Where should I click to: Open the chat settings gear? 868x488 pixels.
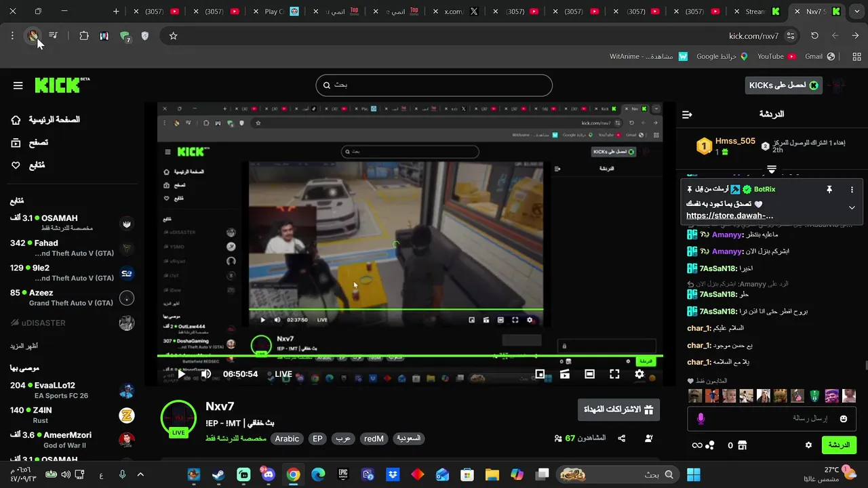coord(808,445)
